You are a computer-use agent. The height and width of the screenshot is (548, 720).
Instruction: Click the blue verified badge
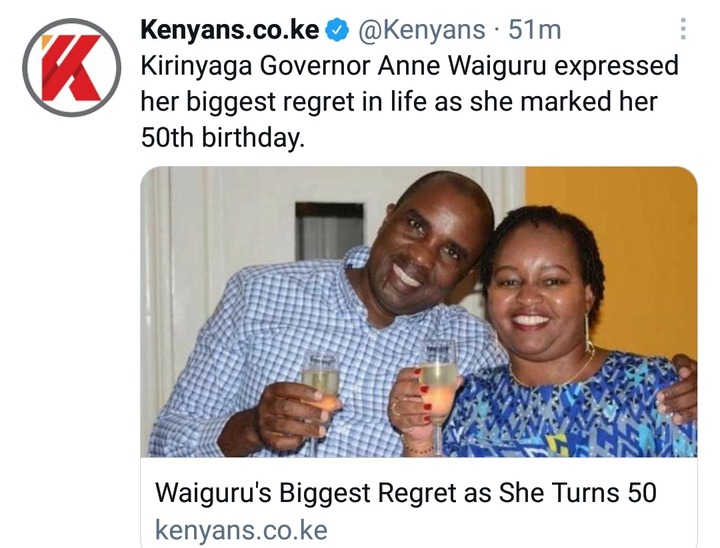pyautogui.click(x=337, y=30)
